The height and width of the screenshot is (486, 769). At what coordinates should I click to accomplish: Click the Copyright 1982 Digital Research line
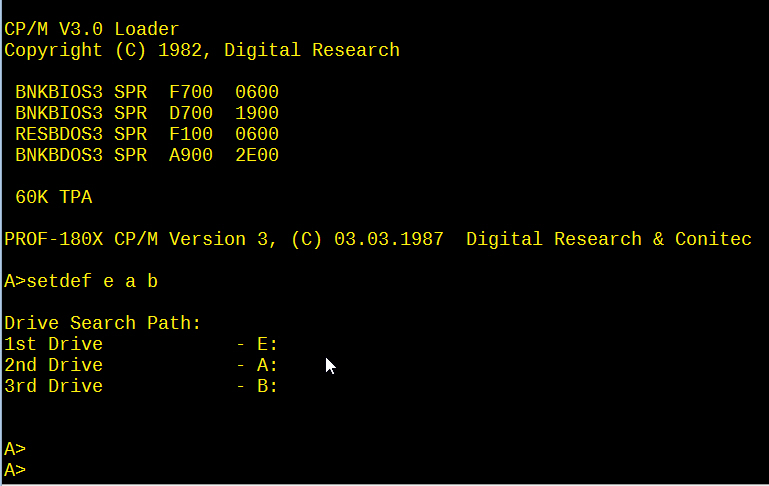(x=202, y=50)
